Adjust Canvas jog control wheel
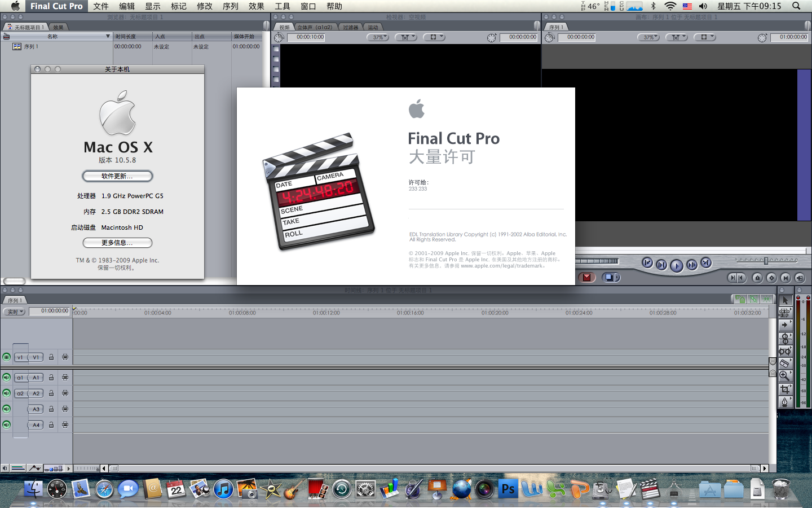Screen dimensions: 812x508 pos(597,261)
